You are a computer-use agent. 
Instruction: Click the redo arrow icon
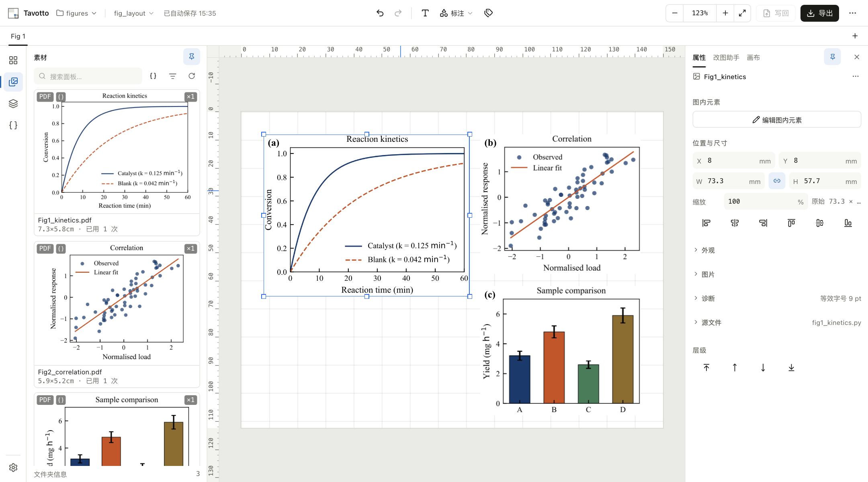[398, 13]
